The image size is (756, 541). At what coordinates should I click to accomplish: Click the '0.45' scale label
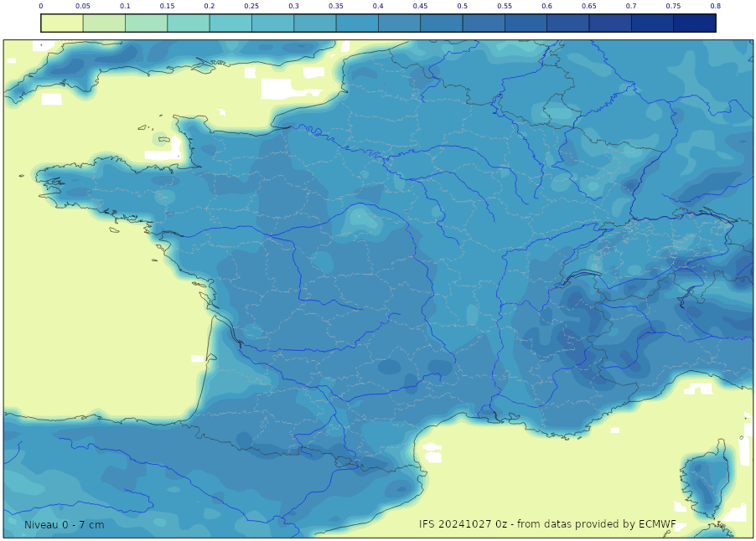pyautogui.click(x=421, y=6)
